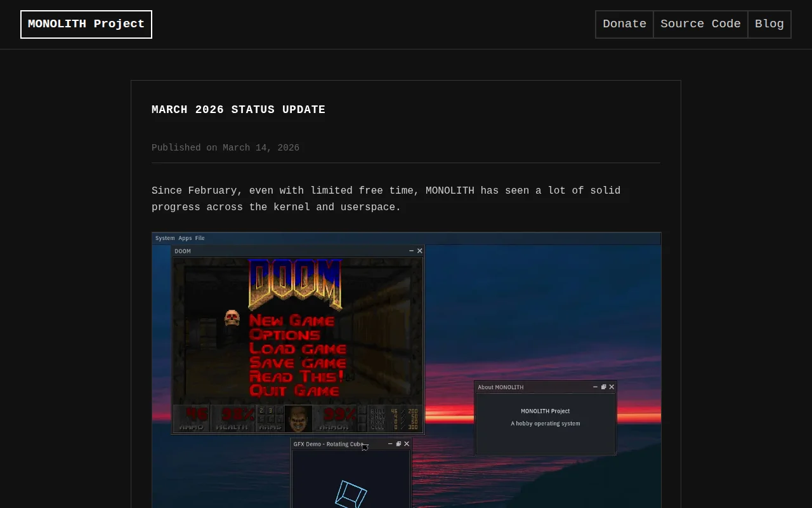Click the March 2026 Status Update heading

click(239, 110)
